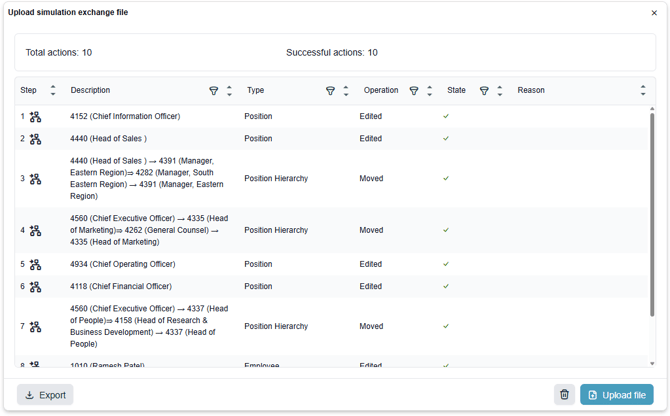Viewport: 670px width, 416px height.
Task: Click 'Position Hierarchy' type in step 4 row
Action: [x=276, y=230]
